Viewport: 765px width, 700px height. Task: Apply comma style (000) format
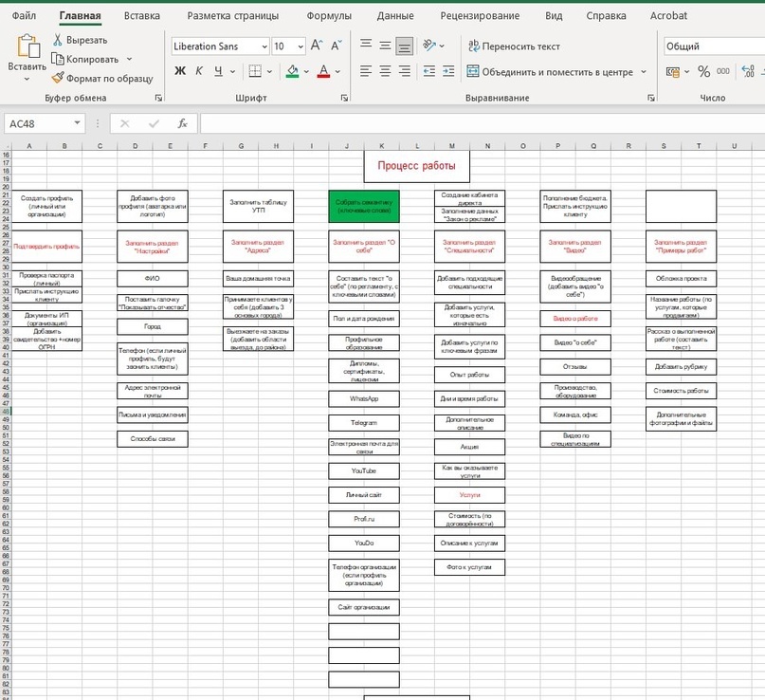pyautogui.click(x=723, y=71)
